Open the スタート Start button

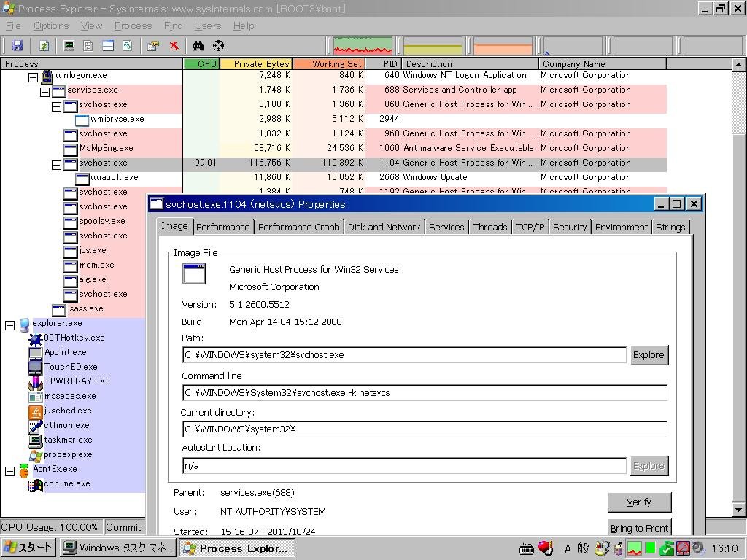29,548
